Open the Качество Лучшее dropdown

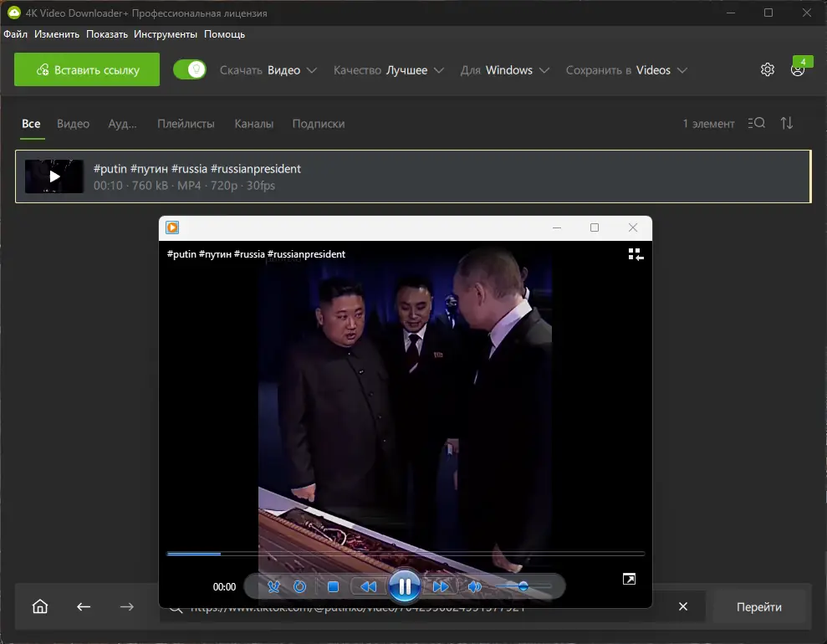[x=389, y=70]
